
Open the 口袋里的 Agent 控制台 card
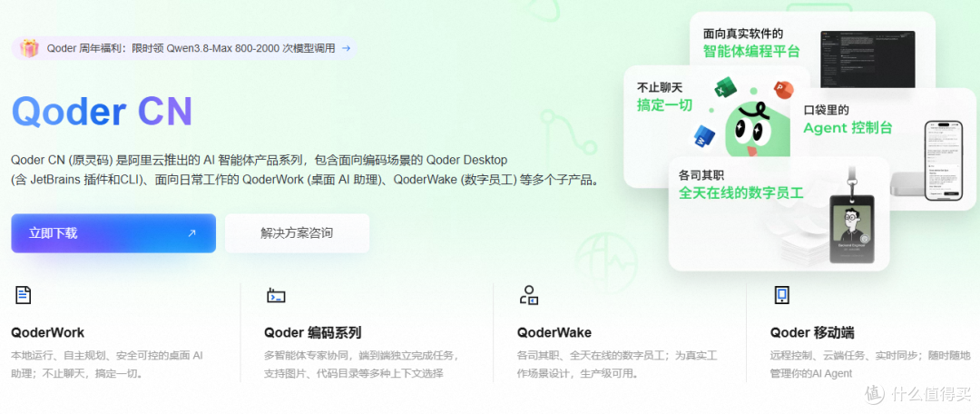[x=881, y=150]
